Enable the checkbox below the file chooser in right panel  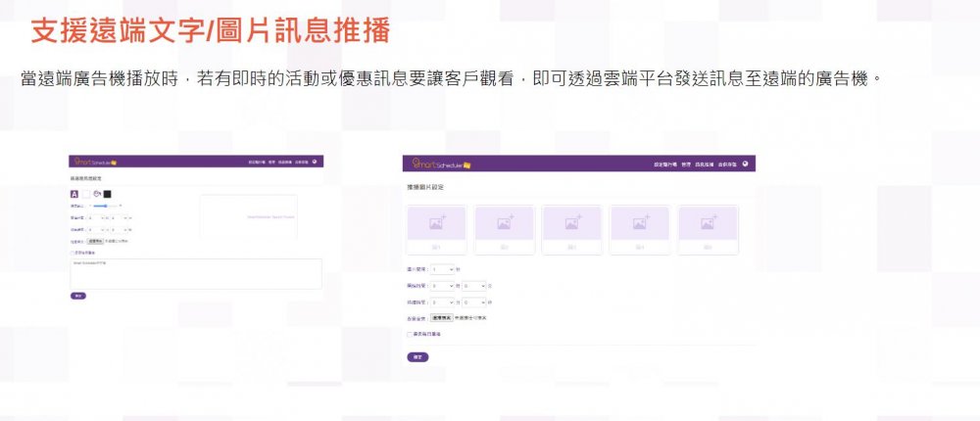pos(410,334)
